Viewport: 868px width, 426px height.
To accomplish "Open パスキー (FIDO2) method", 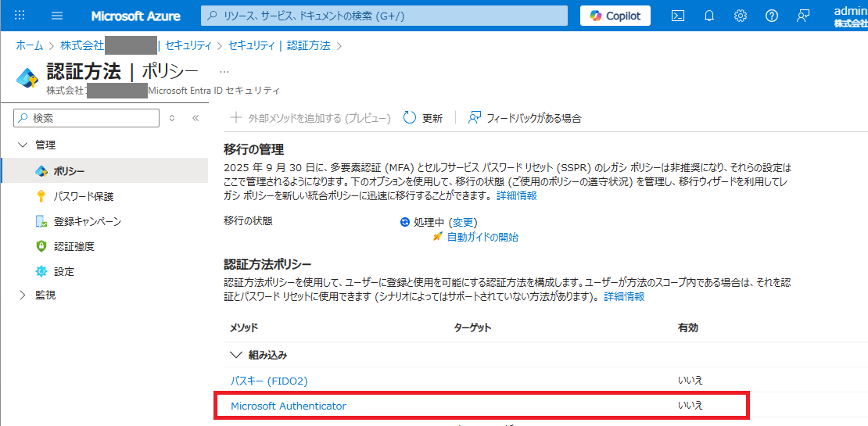I will tap(269, 381).
